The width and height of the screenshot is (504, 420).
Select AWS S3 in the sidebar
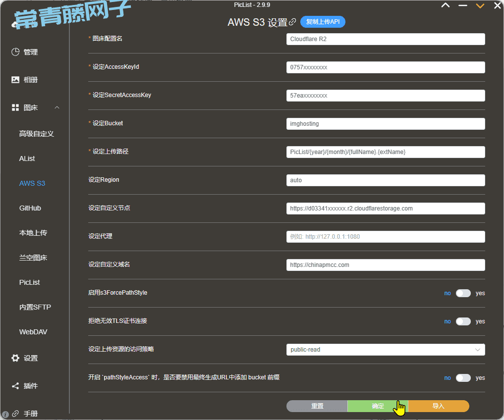click(32, 183)
